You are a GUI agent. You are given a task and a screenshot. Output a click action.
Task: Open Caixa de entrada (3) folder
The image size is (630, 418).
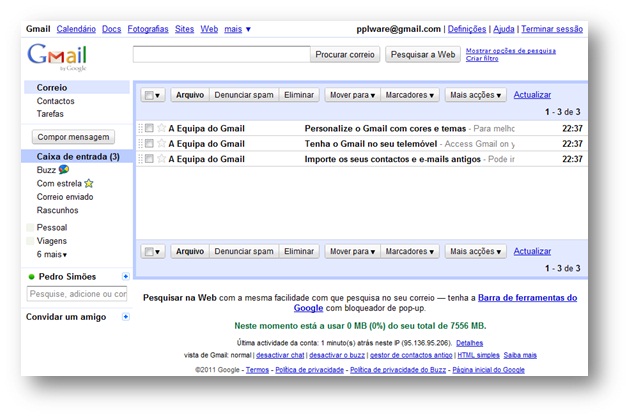click(78, 157)
